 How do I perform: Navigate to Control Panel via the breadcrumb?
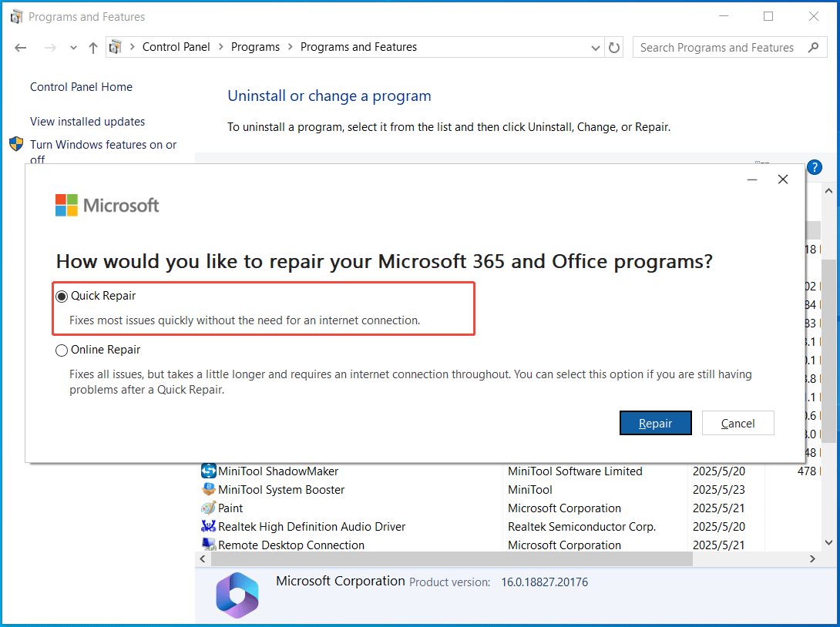(x=176, y=47)
